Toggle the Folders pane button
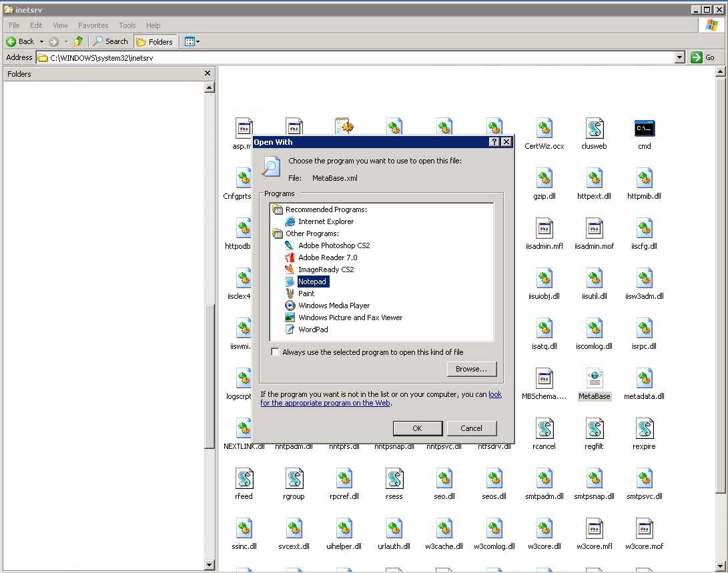 155,42
